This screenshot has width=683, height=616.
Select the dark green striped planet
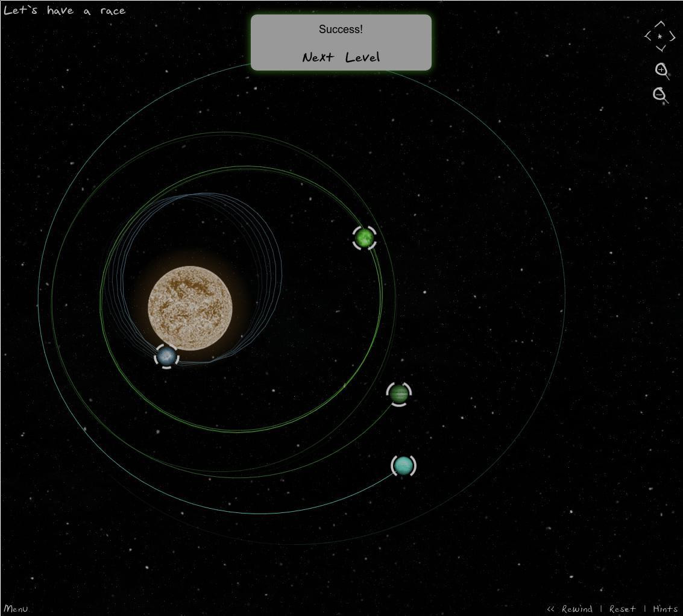(398, 394)
